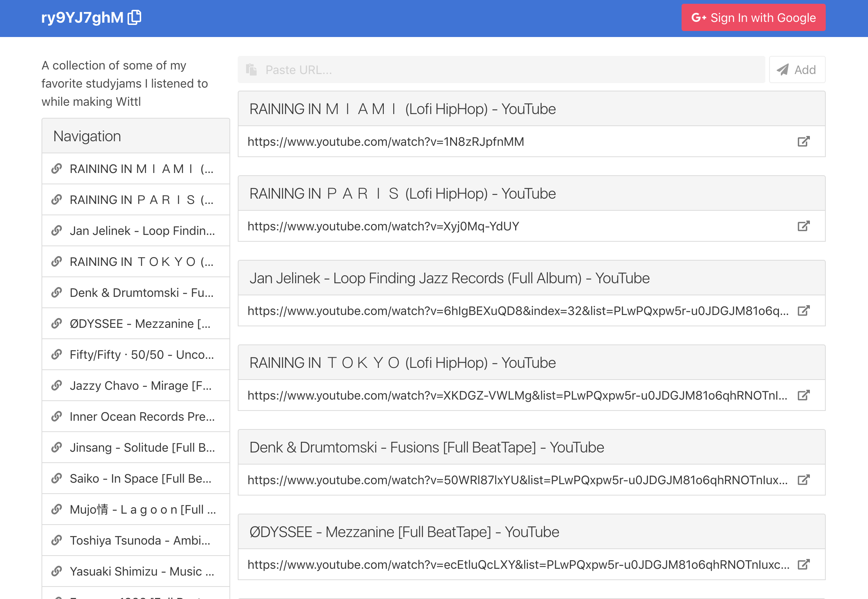Click link icon beside Jazzy Chavo navigation item

[57, 385]
